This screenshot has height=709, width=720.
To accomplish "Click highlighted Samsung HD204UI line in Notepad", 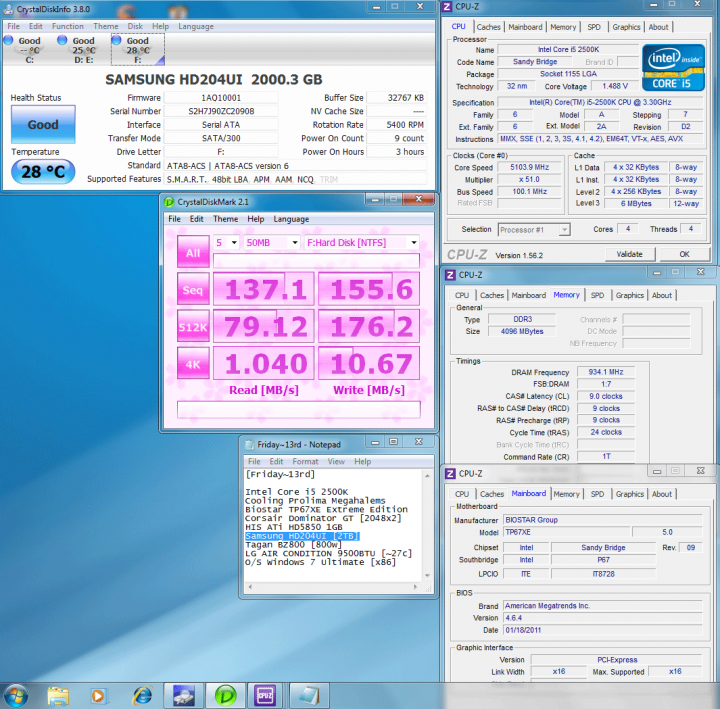I will pos(302,536).
